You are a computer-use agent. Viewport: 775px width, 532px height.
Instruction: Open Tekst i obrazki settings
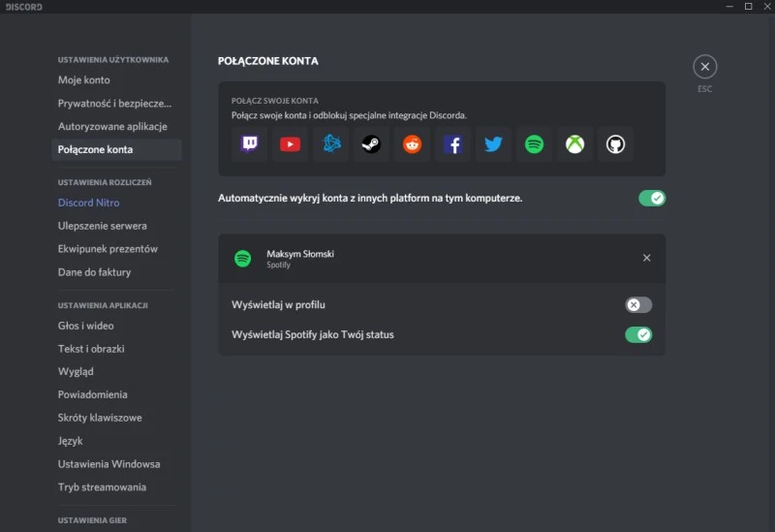click(x=116, y=349)
